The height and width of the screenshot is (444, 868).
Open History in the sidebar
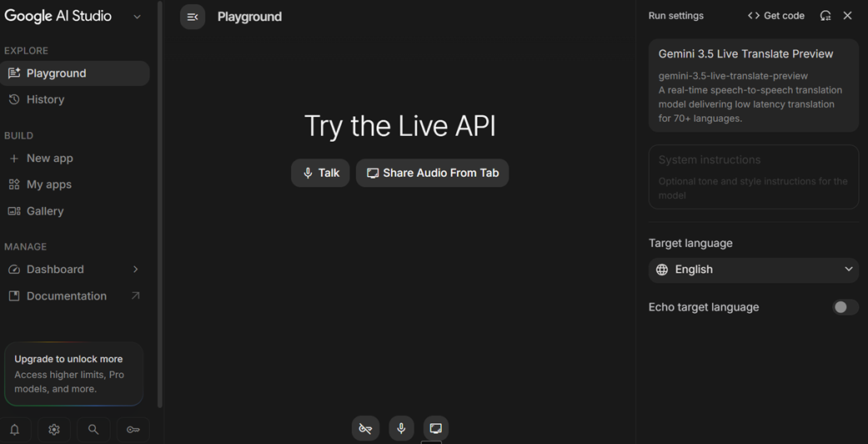pyautogui.click(x=75, y=99)
